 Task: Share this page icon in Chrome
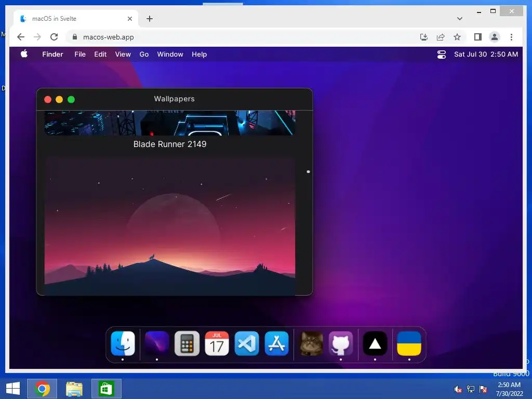441,37
